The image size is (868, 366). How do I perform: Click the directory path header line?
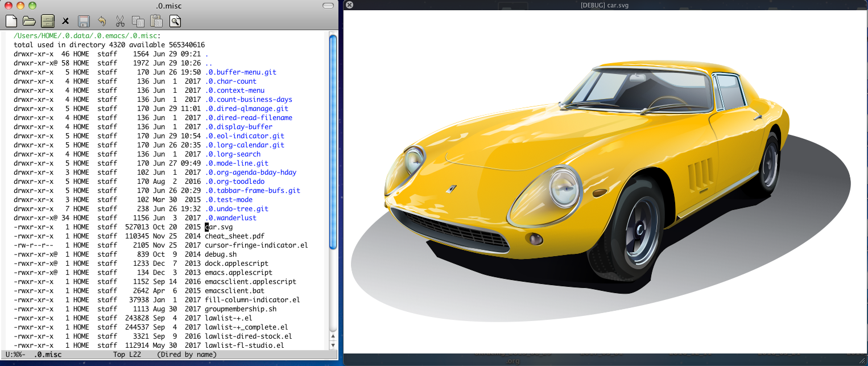(87, 36)
